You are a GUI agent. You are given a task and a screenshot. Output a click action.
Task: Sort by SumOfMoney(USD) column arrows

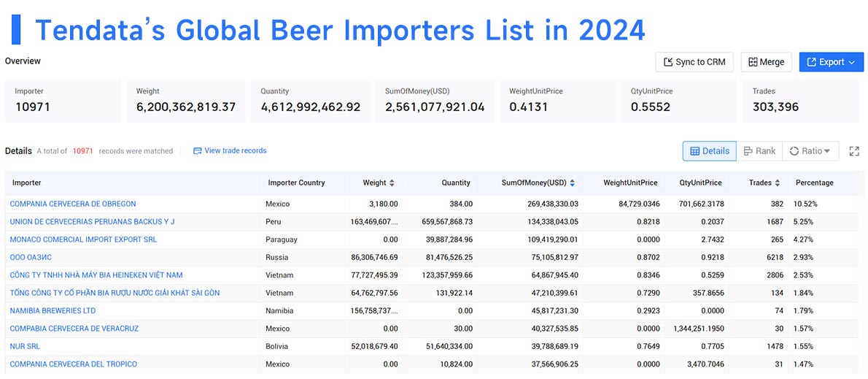[572, 183]
